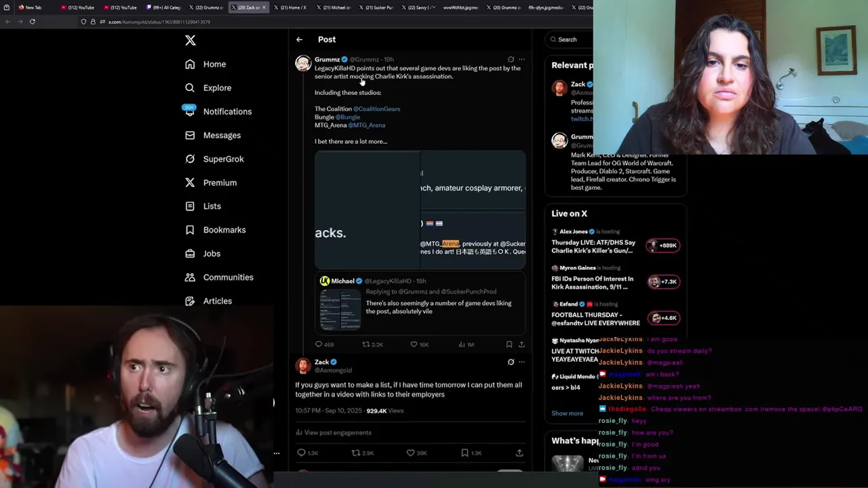868x488 pixels.
Task: Open the @Asmongold handle under Zack
Action: point(333,370)
